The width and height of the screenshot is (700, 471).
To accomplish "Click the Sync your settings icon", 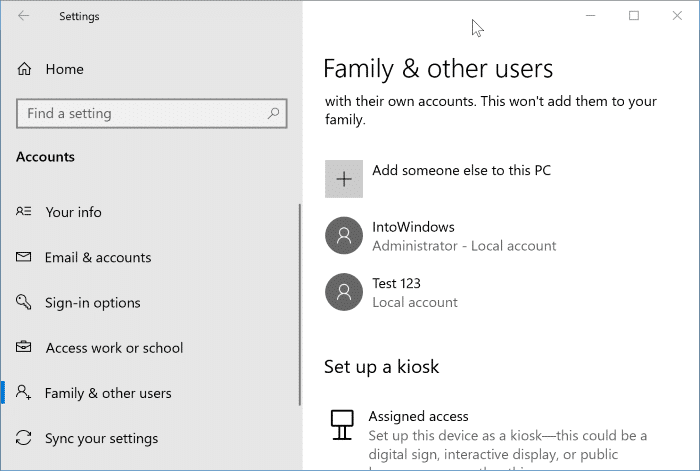I will pyautogui.click(x=25, y=438).
